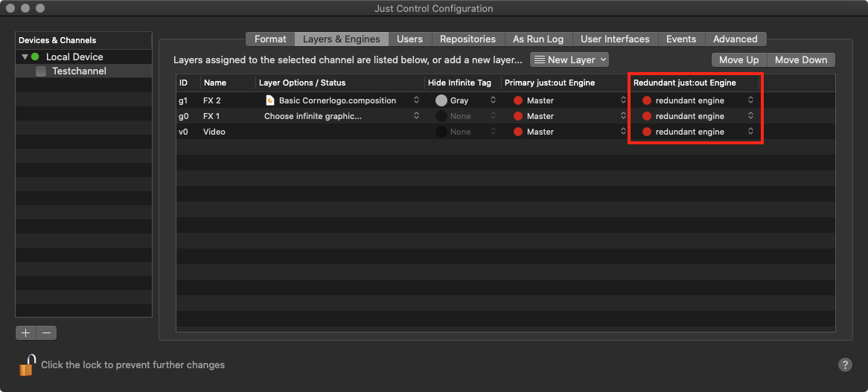Screen dimensions: 868x392
Task: Switch to the Users tab
Action: point(409,39)
